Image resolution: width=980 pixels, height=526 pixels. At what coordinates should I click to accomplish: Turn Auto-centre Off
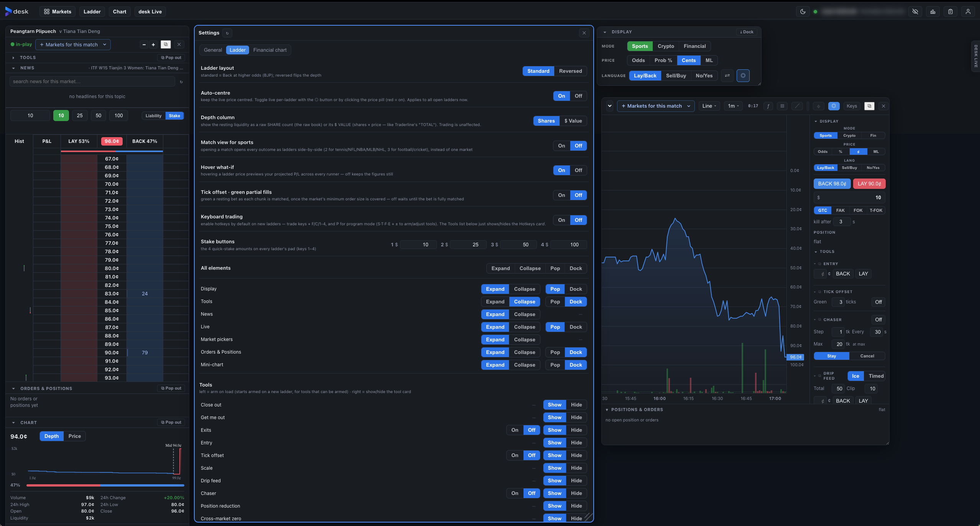pos(578,96)
